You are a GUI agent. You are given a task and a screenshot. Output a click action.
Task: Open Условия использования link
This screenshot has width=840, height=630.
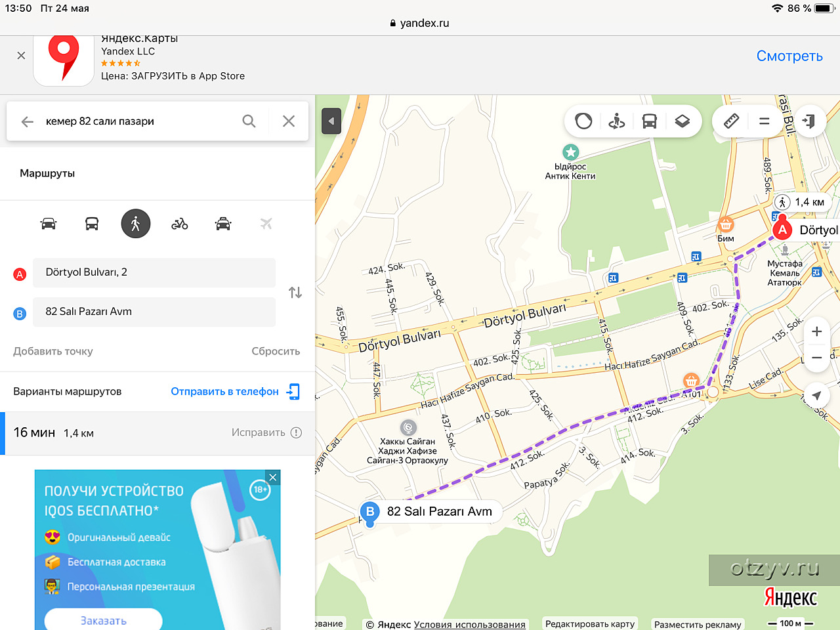coord(470,624)
